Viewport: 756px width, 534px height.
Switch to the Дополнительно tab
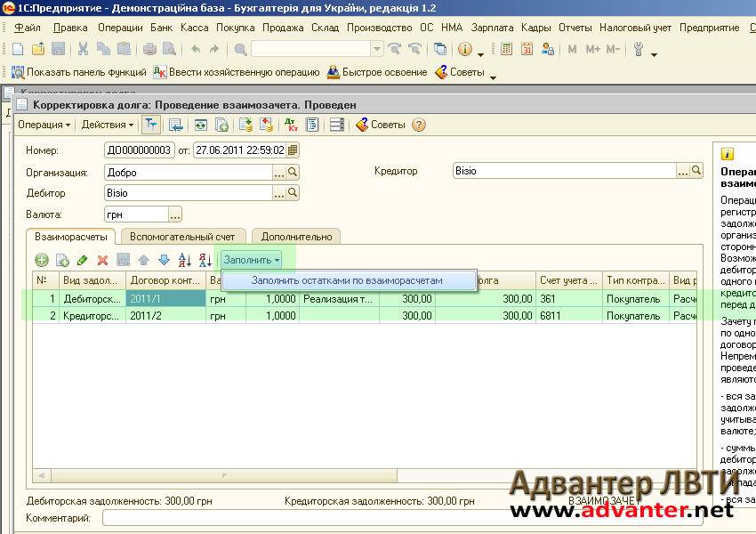(296, 237)
